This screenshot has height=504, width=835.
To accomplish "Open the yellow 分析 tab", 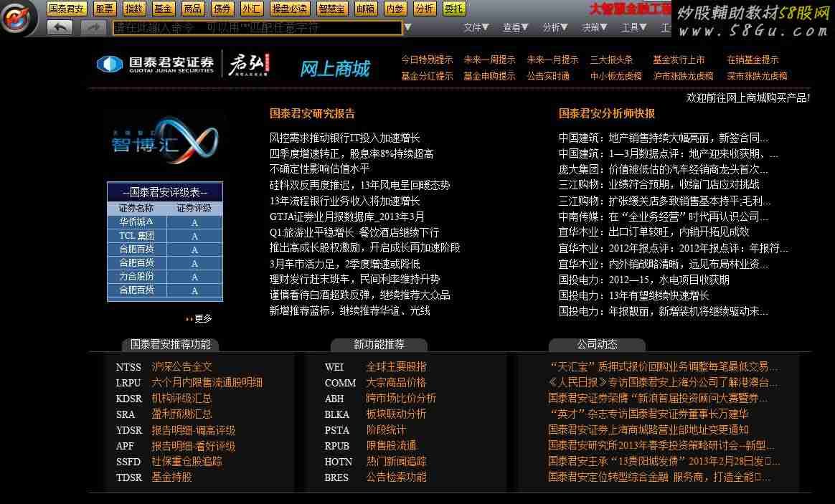I will click(425, 9).
